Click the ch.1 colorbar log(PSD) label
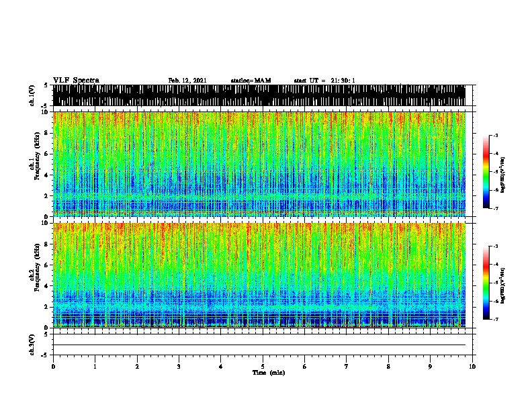532x411 pixels. pyautogui.click(x=502, y=175)
